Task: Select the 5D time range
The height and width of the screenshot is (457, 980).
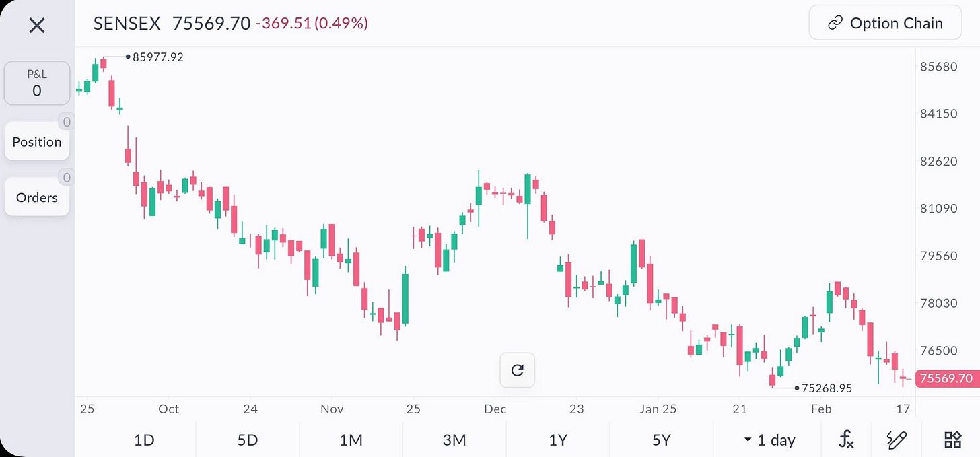Action: [x=248, y=440]
